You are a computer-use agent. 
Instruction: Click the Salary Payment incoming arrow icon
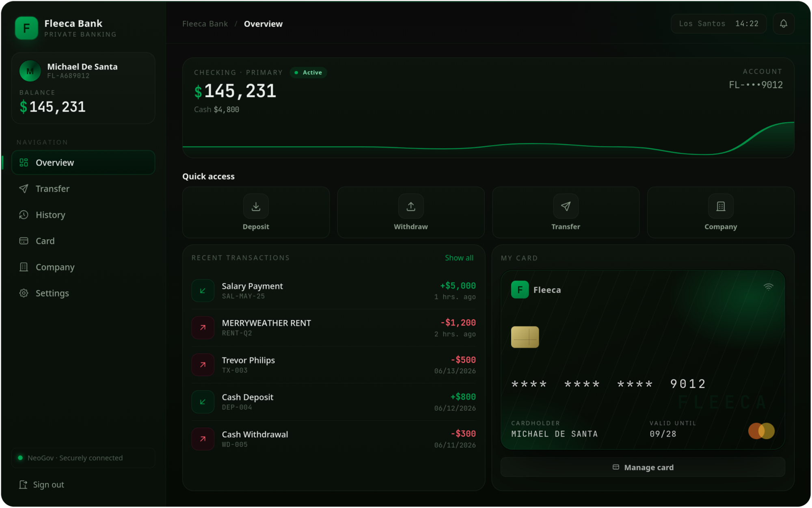[x=203, y=290]
